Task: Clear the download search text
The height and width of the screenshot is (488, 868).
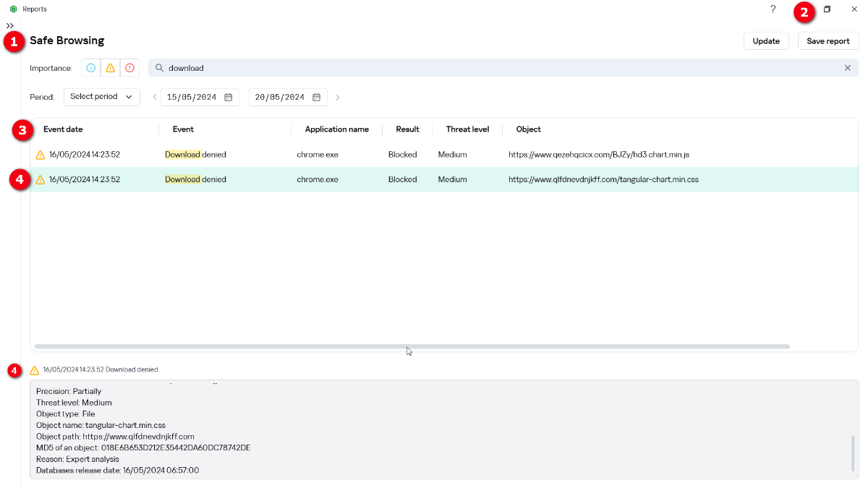Action: (848, 68)
